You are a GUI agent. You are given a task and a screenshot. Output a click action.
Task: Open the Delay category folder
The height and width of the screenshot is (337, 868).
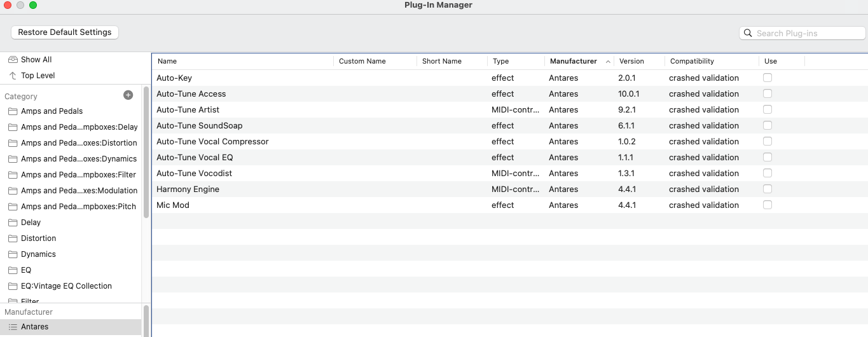click(31, 223)
